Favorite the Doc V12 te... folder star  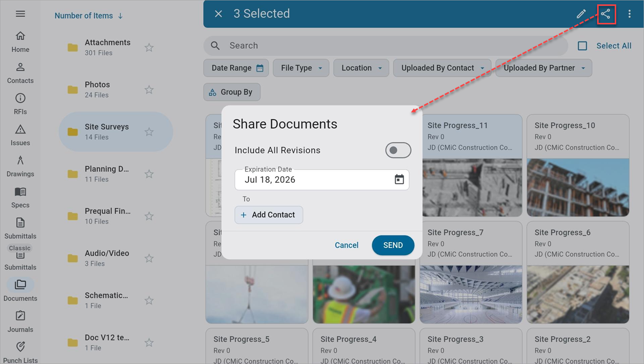click(149, 343)
